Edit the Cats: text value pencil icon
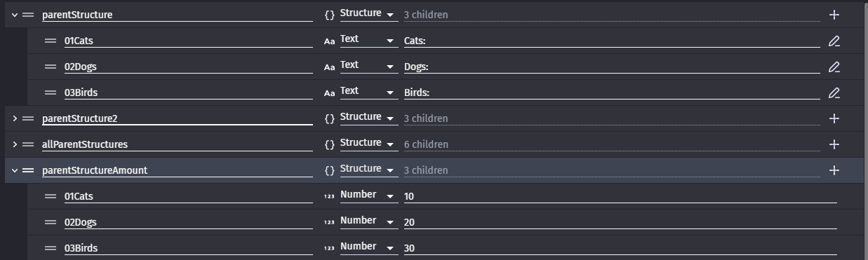The height and width of the screenshot is (260, 868). pyautogui.click(x=834, y=41)
